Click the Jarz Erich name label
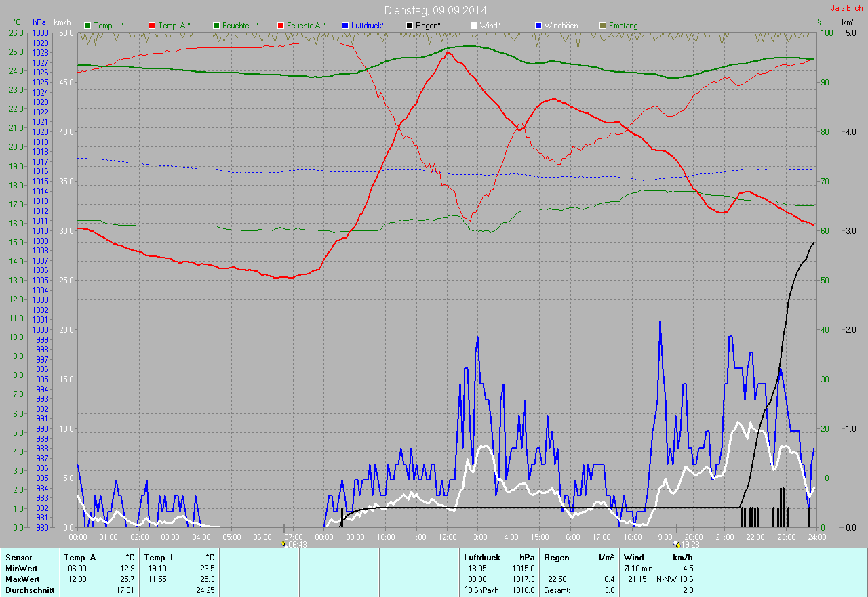Viewport: 868px width, 597px height. point(847,8)
